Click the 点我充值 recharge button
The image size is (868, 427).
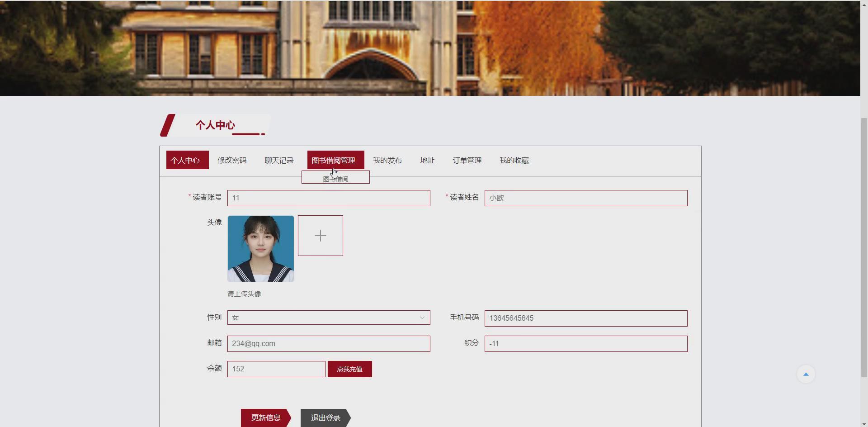[349, 369]
